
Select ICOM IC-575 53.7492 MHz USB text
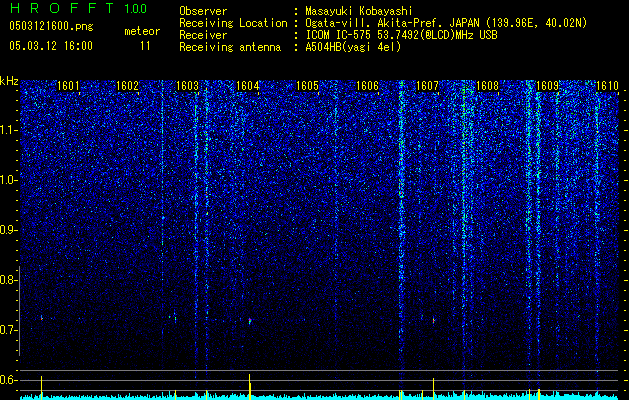(401, 35)
